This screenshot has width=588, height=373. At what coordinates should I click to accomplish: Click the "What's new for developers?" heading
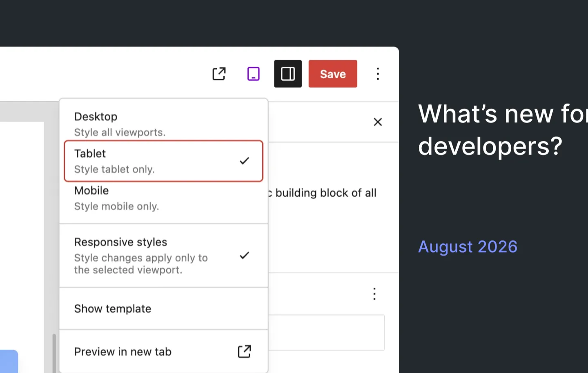pos(503,130)
